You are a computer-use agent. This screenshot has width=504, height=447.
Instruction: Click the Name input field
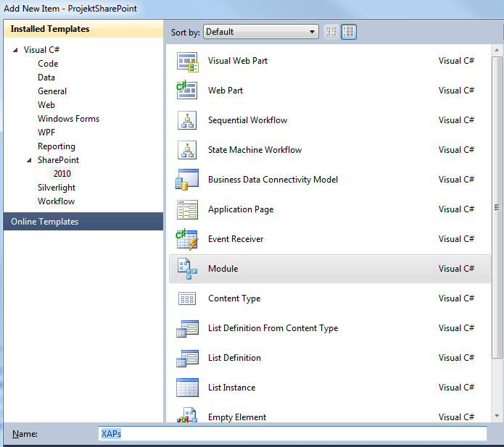point(292,433)
